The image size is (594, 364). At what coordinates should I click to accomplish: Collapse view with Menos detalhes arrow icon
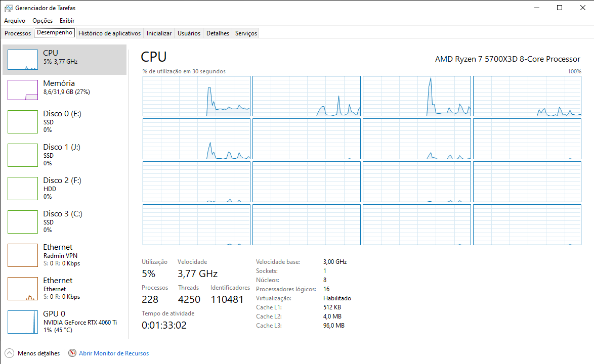(x=10, y=353)
